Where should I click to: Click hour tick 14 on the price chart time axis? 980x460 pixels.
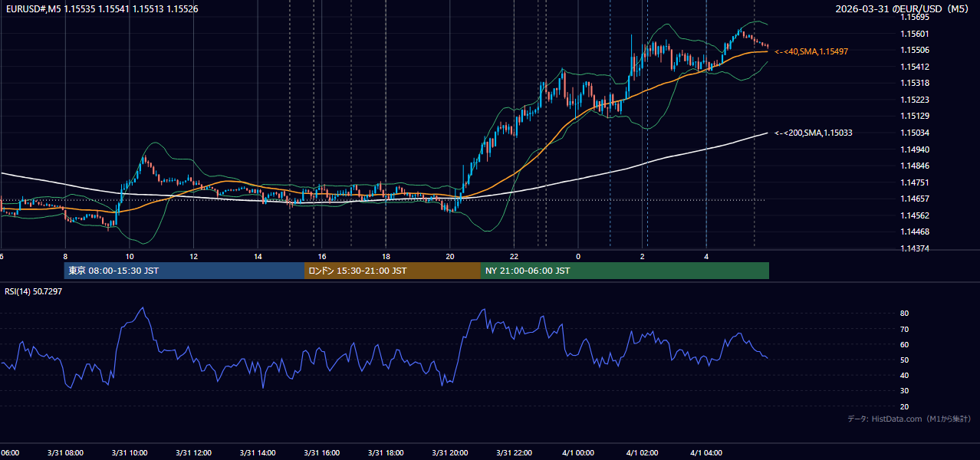coord(258,256)
